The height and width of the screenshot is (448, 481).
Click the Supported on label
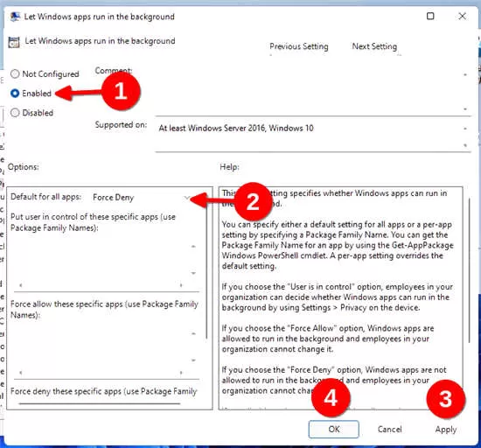[x=121, y=125]
